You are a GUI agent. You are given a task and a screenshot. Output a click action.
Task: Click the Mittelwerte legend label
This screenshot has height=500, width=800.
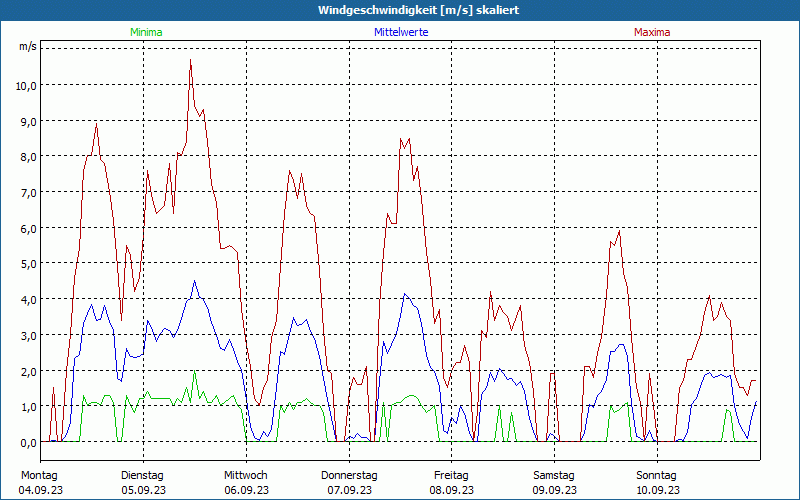coord(401,32)
